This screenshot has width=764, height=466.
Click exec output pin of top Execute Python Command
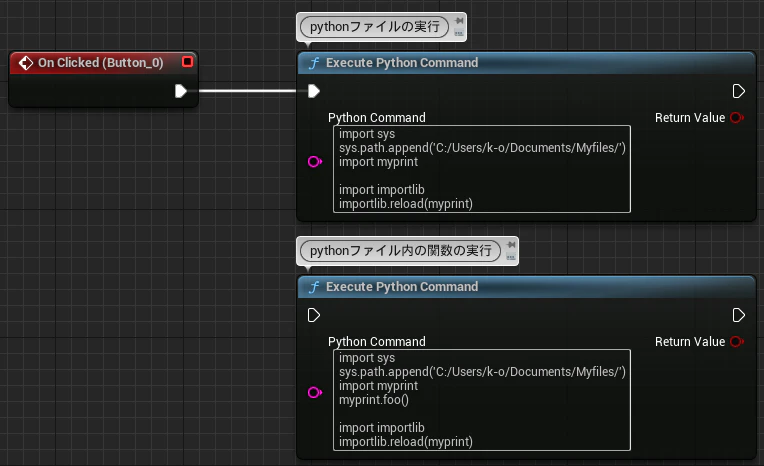pos(739,91)
